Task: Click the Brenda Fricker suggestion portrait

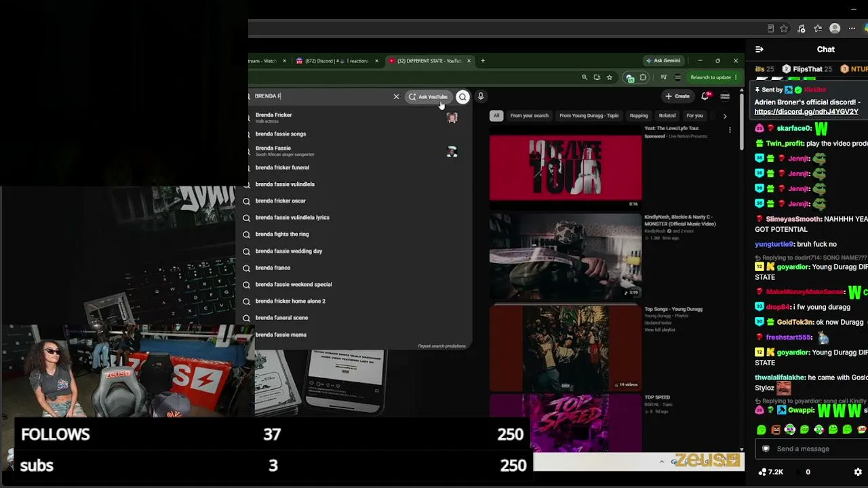Action: coord(452,118)
